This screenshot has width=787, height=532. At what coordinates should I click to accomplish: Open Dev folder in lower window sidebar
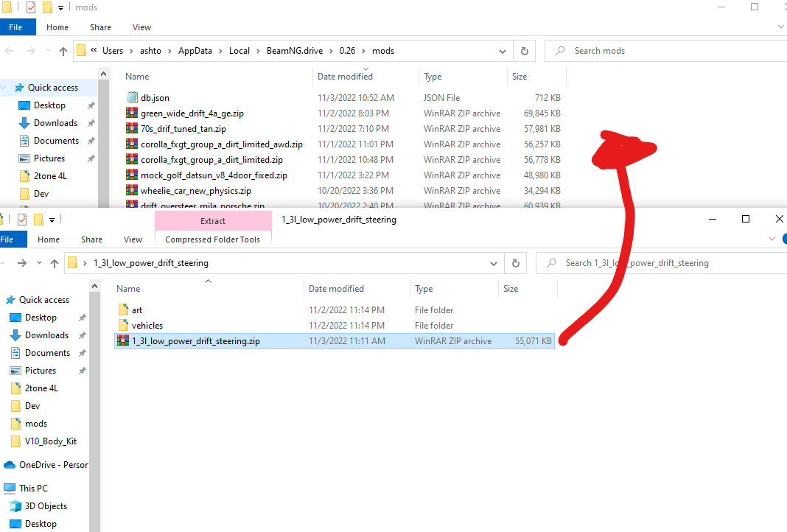[32, 406]
